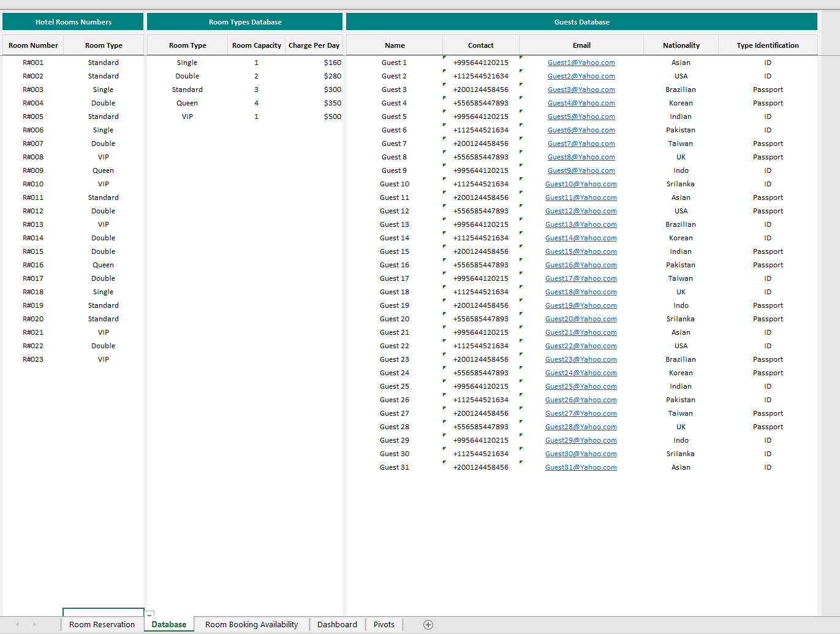This screenshot has width=840, height=634.
Task: Click room number cell R#008
Action: (x=33, y=157)
